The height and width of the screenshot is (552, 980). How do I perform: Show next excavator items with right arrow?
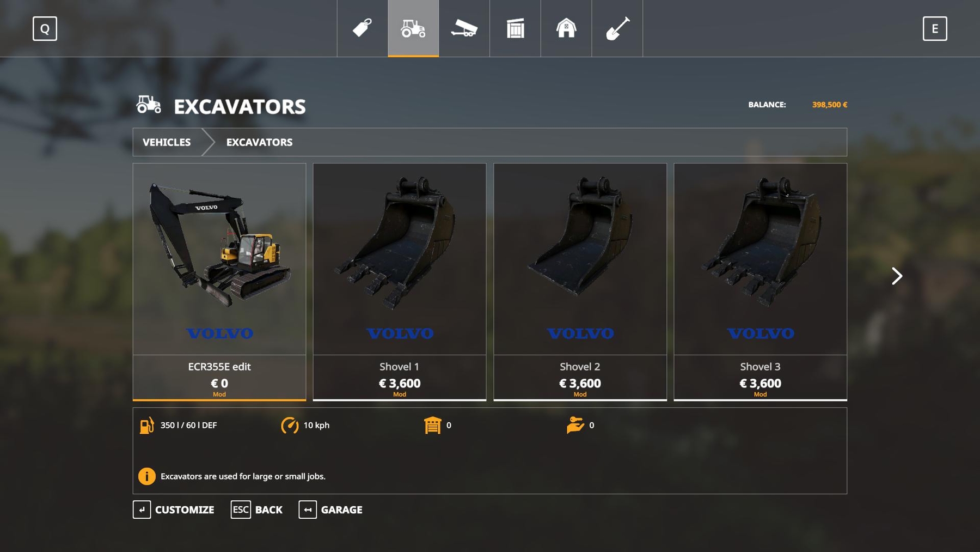coord(897,276)
